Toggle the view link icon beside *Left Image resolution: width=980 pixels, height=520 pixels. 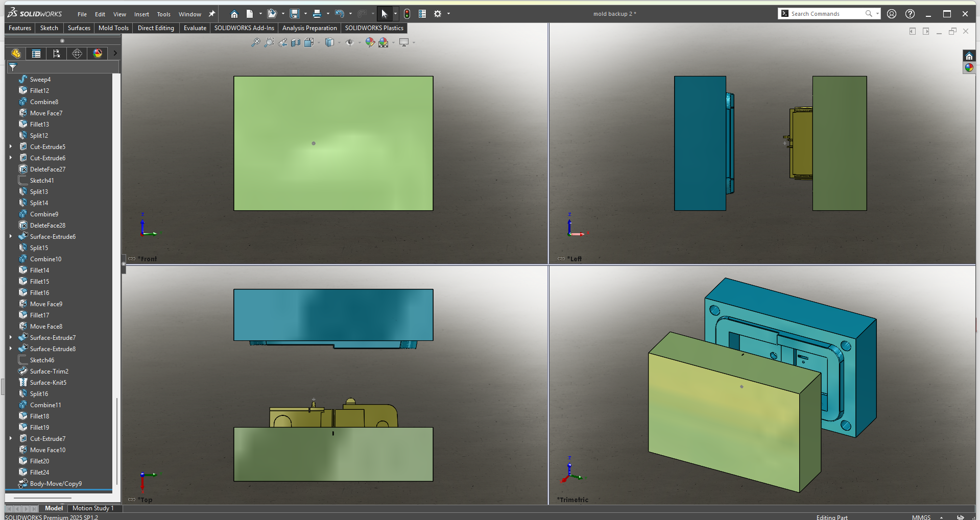pos(561,259)
